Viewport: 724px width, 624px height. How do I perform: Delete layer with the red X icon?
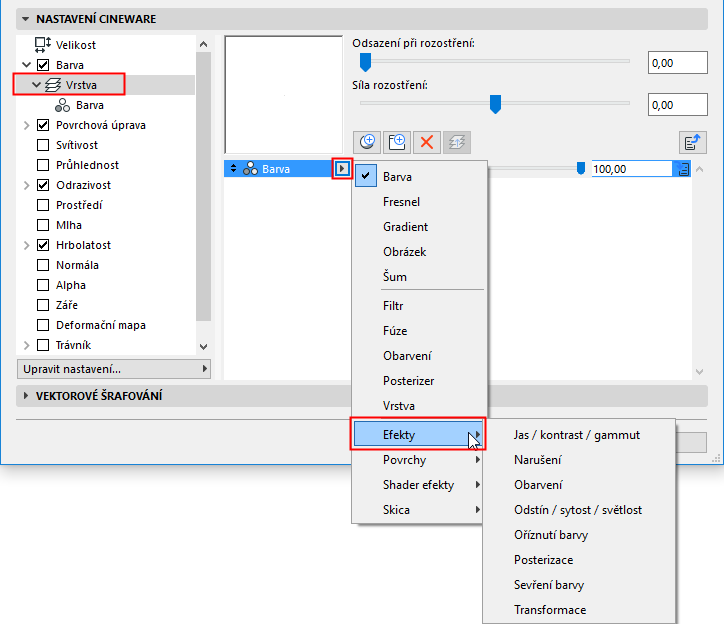427,142
